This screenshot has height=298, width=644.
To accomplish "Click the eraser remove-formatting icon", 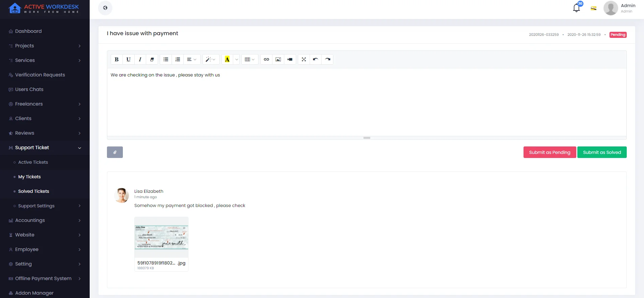I will (152, 60).
